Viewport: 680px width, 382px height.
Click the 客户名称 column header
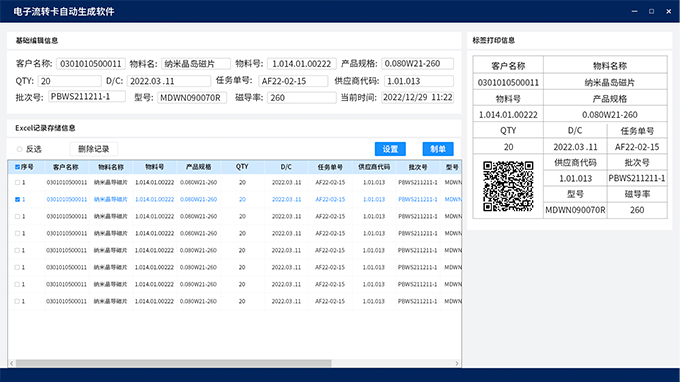(x=66, y=167)
